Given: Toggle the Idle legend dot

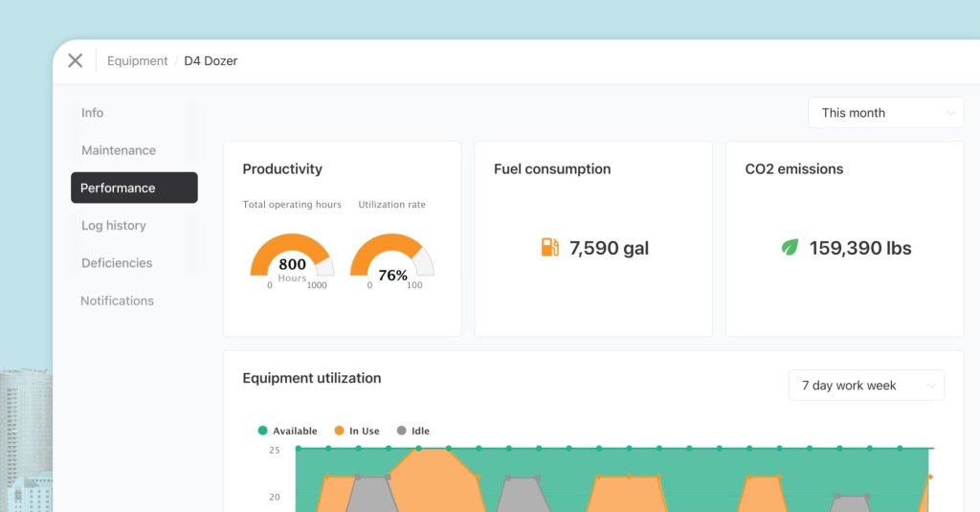Looking at the screenshot, I should pyautogui.click(x=401, y=431).
